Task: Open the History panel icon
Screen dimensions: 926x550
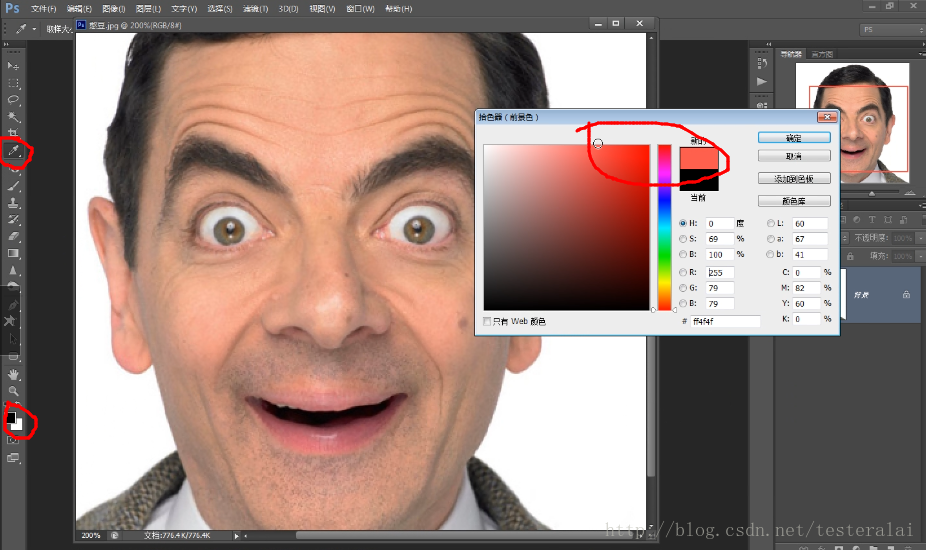Action: pyautogui.click(x=762, y=63)
